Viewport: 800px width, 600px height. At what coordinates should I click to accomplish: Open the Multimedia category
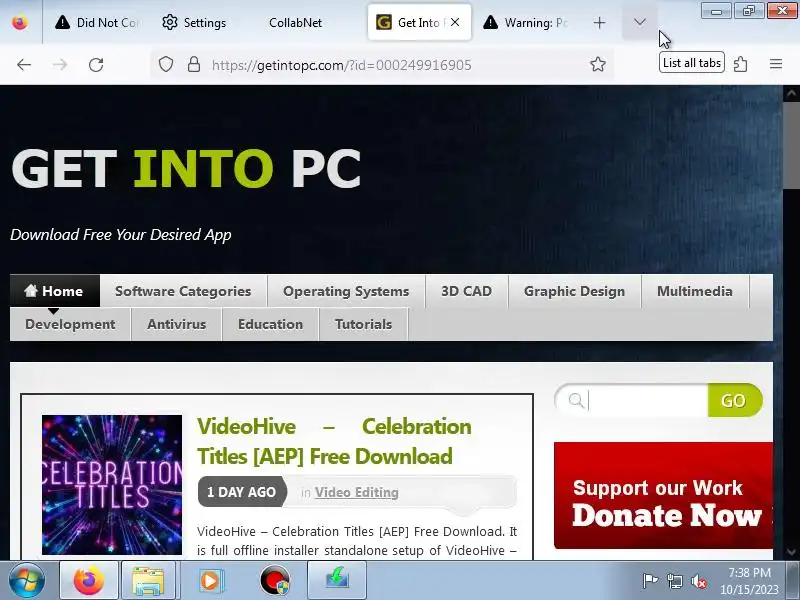click(694, 291)
